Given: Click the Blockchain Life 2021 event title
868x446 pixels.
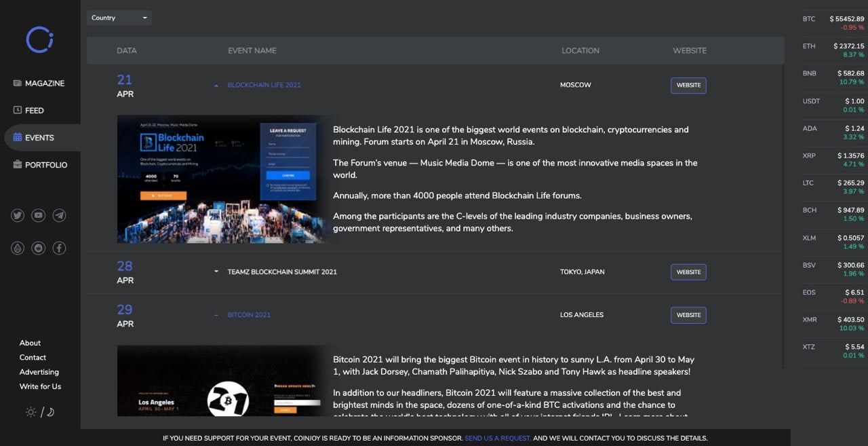Looking at the screenshot, I should point(264,85).
